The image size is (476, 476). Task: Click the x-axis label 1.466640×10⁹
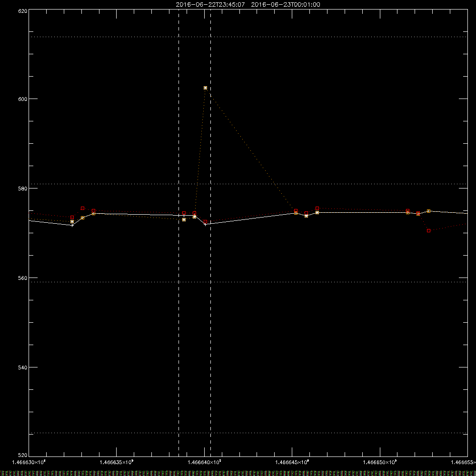205,462
